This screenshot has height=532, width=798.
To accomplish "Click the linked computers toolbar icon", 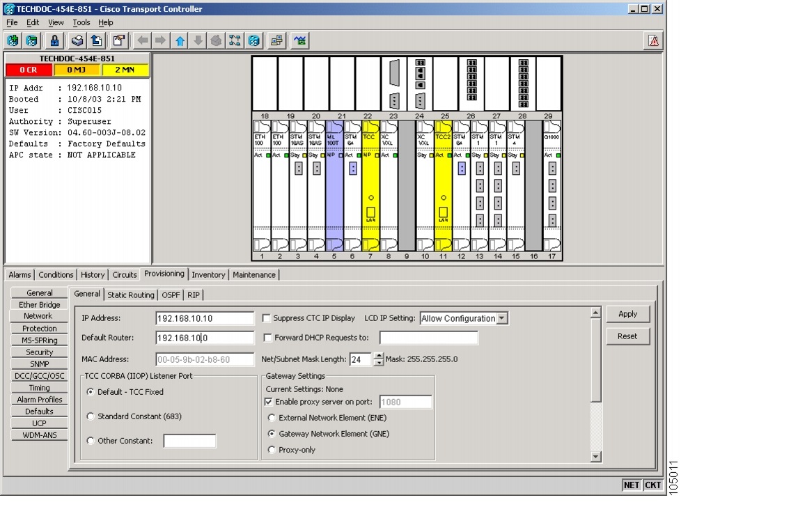I will click(277, 40).
